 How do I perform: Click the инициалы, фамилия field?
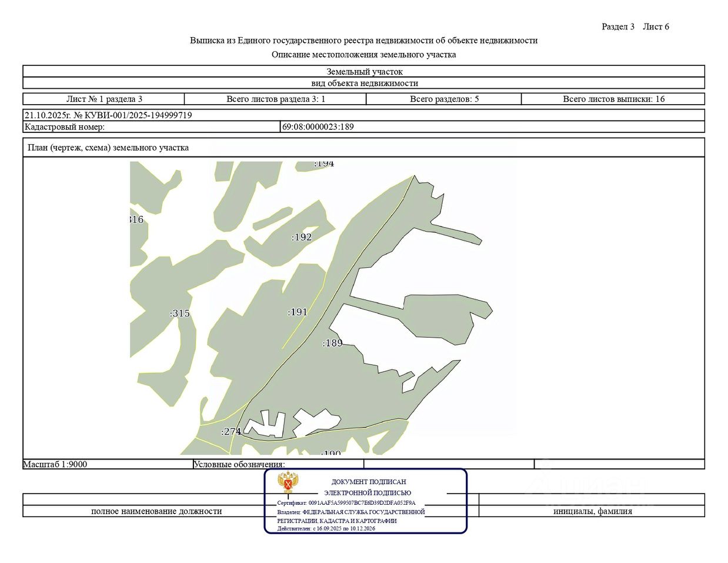tap(592, 511)
